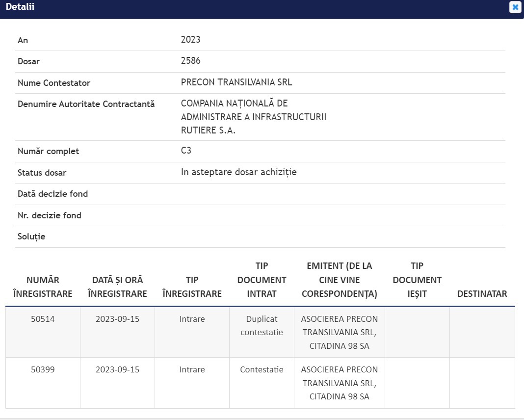This screenshot has height=420, width=524.
Task: Click the 'Dată decizie fond' label
Action: (x=53, y=194)
